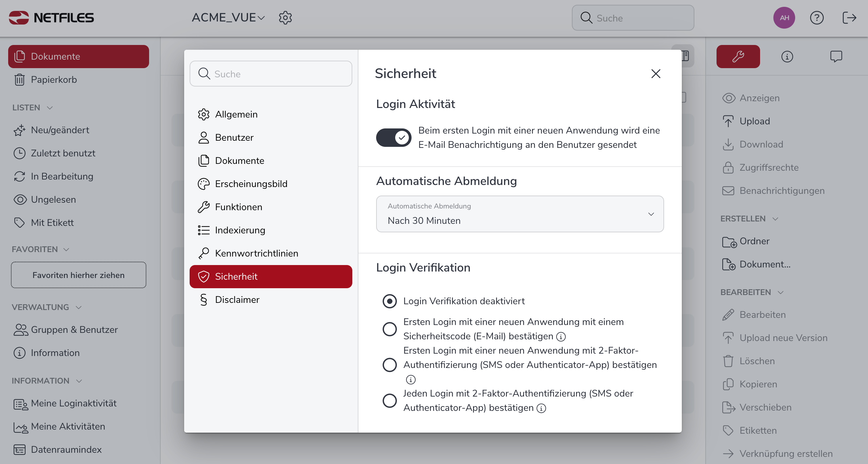Screen dimensions: 868x464
Task: Open the help question mark icon
Action: [817, 18]
